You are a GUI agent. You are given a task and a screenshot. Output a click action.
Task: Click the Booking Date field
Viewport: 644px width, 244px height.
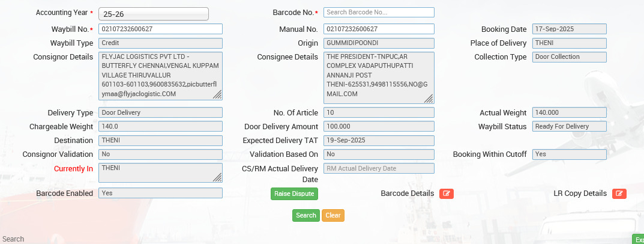(569, 29)
